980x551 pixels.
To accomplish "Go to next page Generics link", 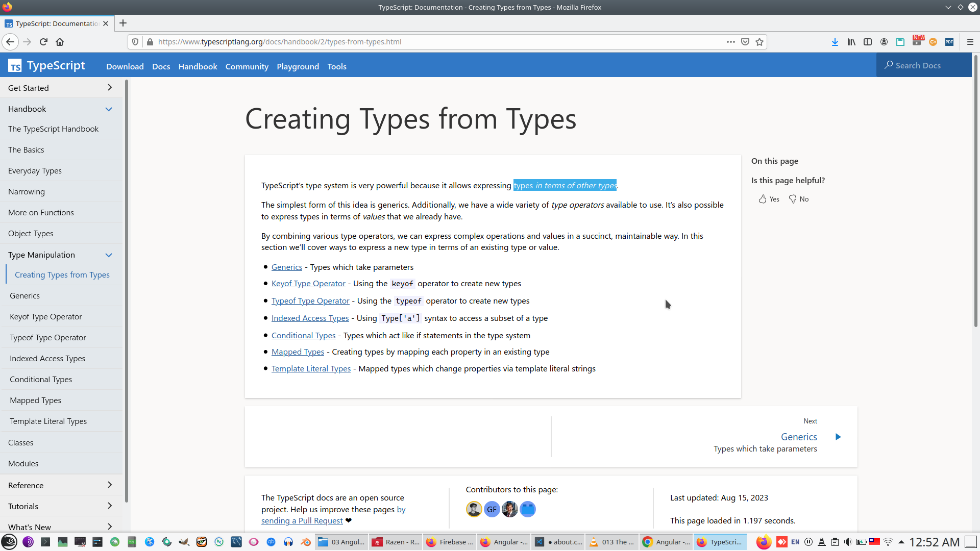I will (x=799, y=437).
